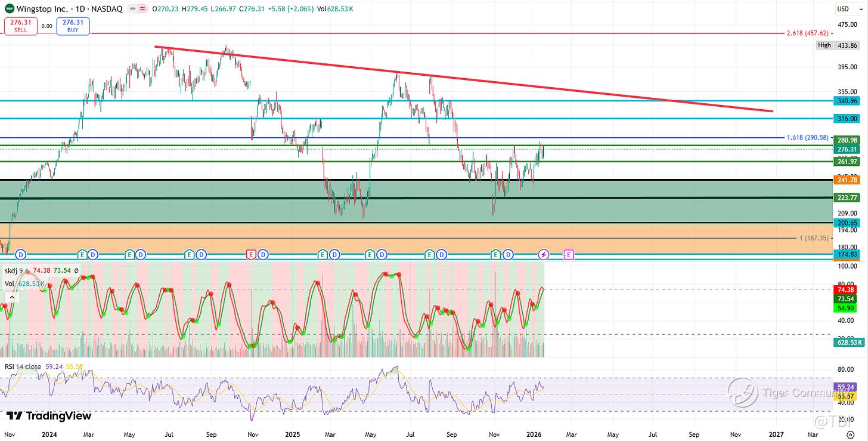Image resolution: width=868 pixels, height=441 pixels.
Task: Click the 223.77 green price label
Action: tap(847, 198)
